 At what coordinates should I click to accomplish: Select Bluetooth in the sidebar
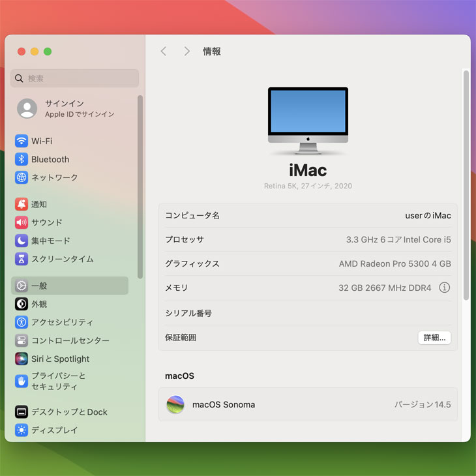[70, 159]
